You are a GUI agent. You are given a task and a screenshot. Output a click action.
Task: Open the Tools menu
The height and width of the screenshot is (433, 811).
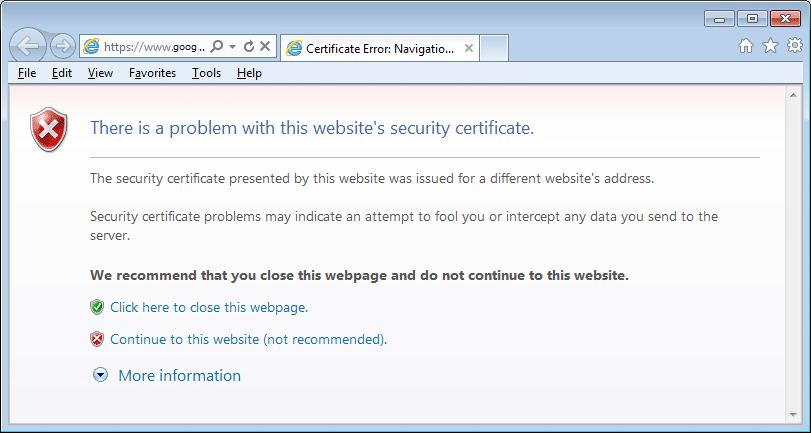click(x=206, y=73)
